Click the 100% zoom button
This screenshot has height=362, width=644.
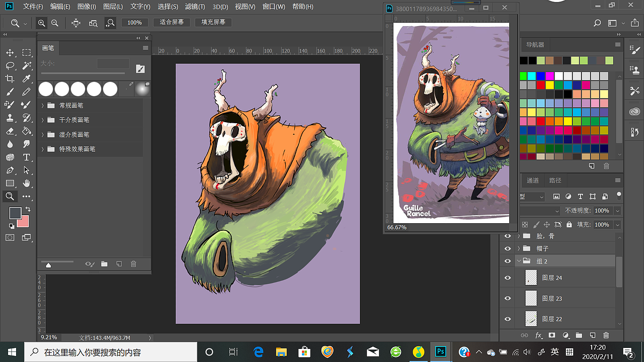(x=134, y=23)
